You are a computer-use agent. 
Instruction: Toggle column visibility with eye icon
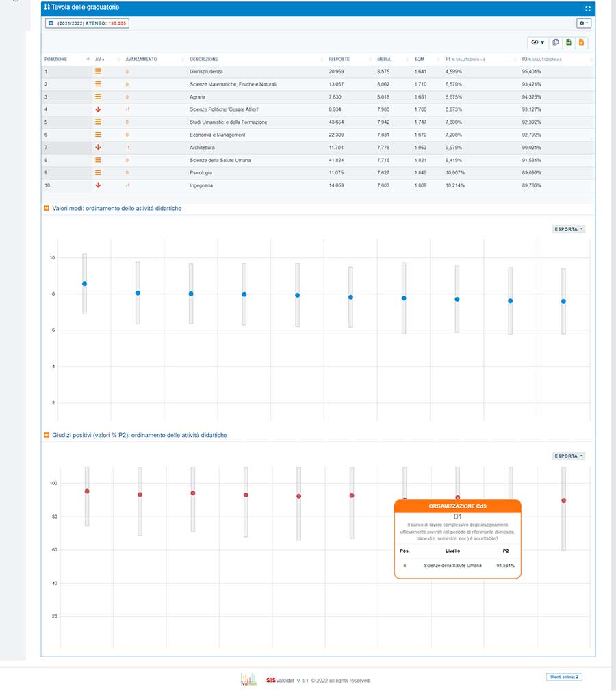[x=538, y=42]
